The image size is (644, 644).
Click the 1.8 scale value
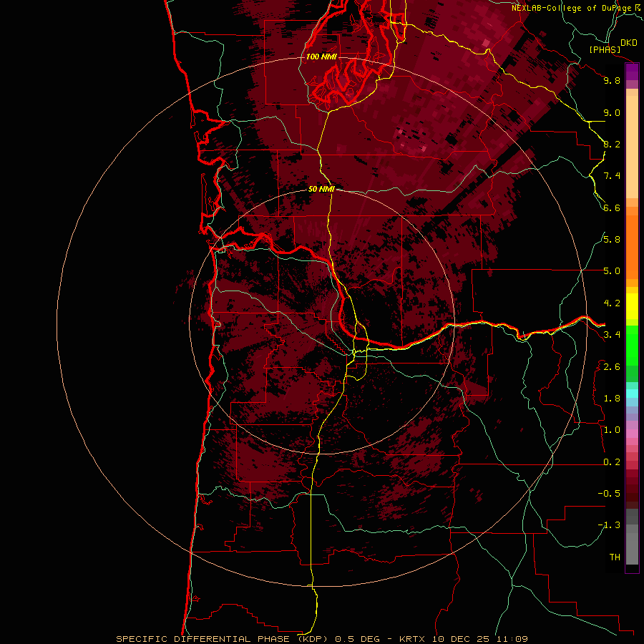point(612,399)
